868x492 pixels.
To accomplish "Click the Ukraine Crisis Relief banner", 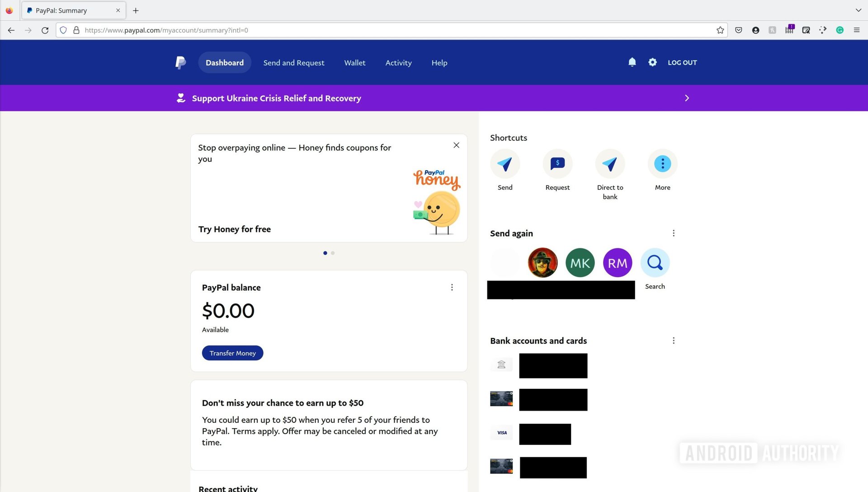I will (434, 98).
